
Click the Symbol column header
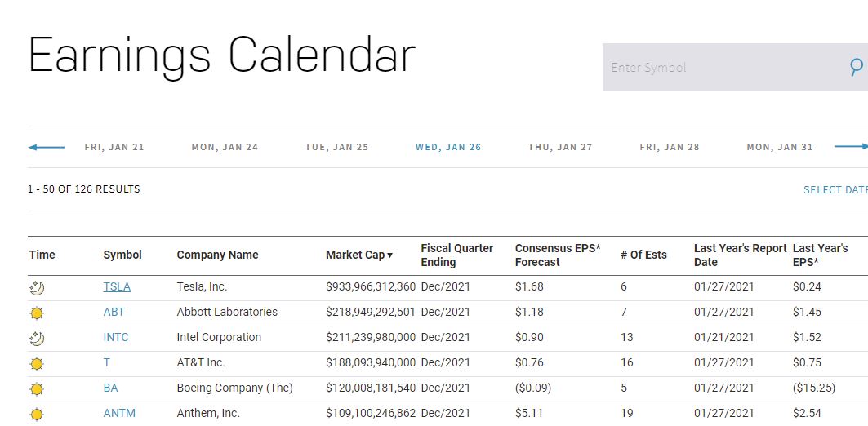[122, 255]
